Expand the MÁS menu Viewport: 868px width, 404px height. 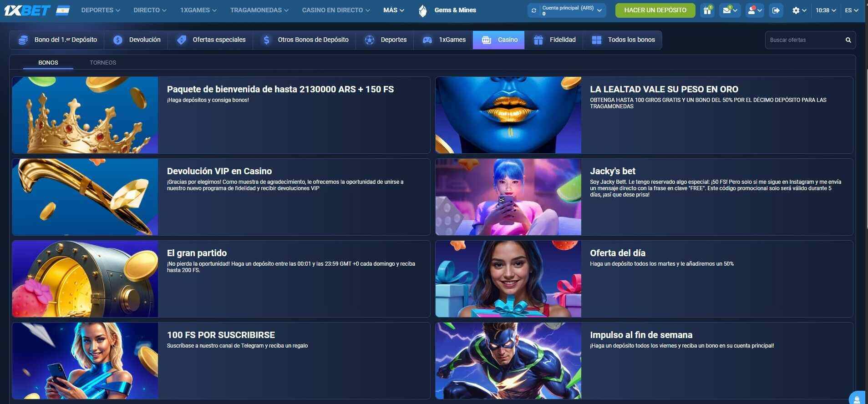click(x=393, y=10)
